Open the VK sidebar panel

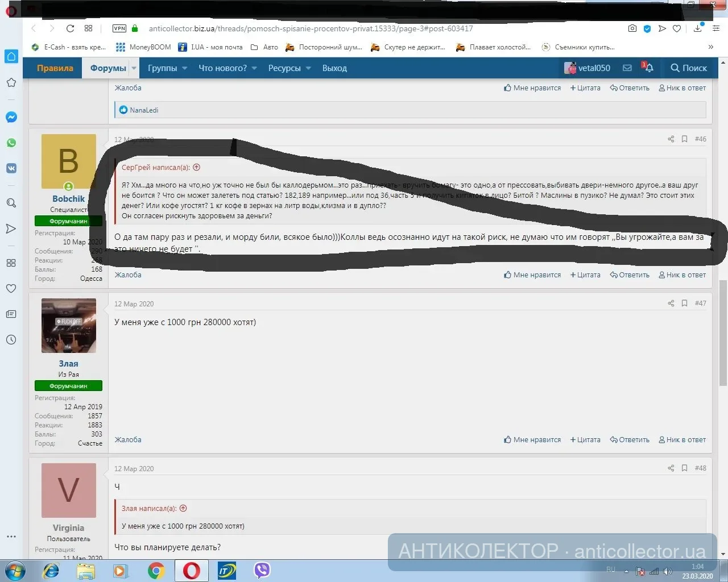click(11, 168)
